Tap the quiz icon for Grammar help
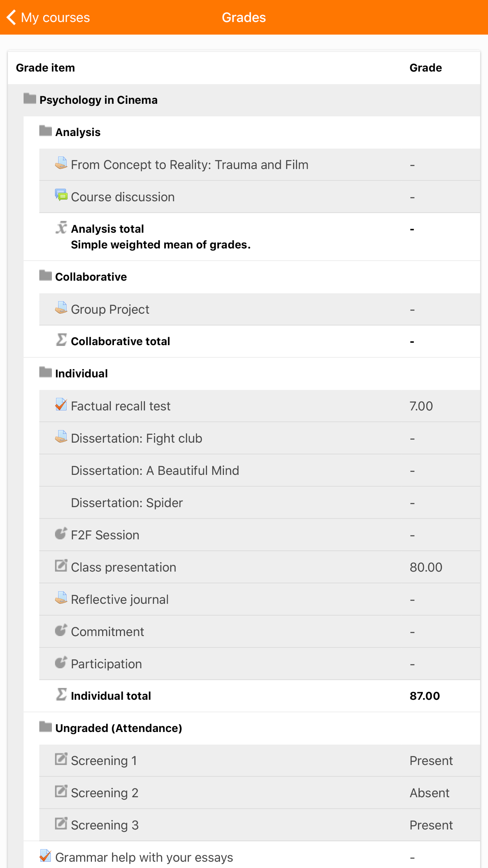 [45, 855]
